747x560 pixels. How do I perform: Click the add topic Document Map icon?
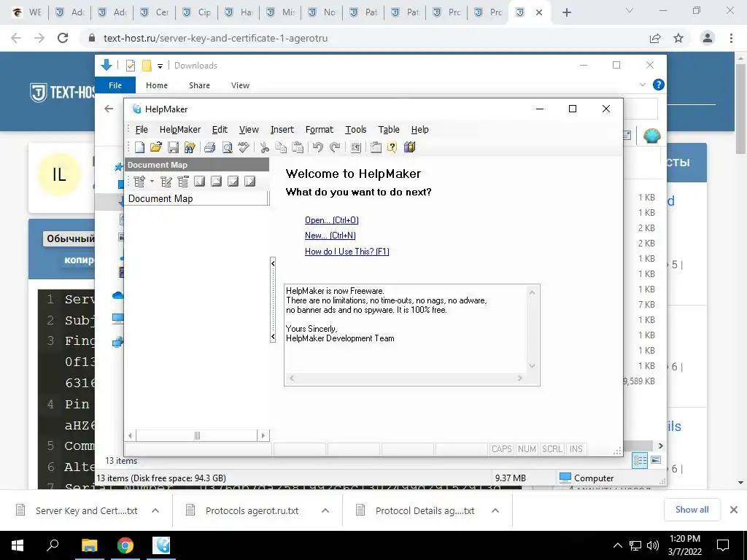(x=139, y=182)
